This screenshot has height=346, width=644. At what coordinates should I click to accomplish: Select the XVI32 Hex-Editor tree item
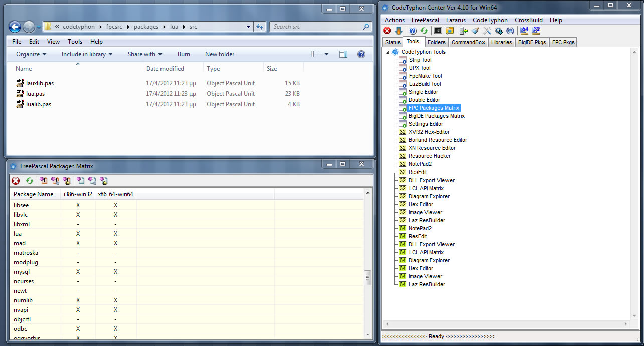[429, 132]
